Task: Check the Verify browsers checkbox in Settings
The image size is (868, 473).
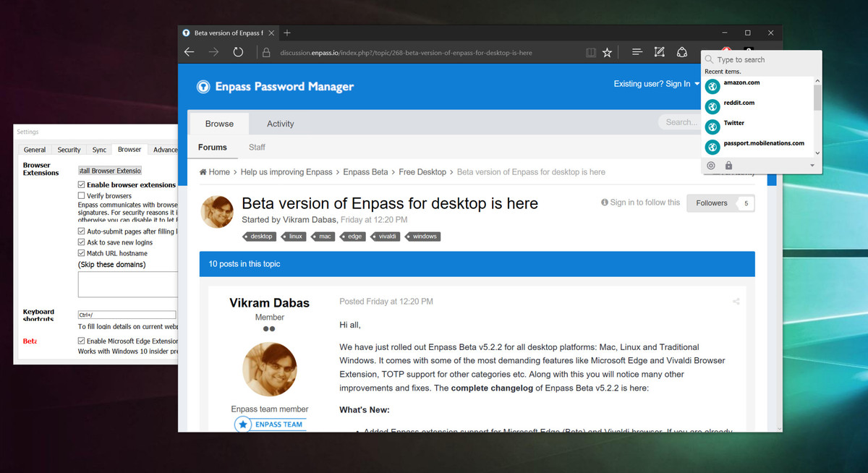Action: click(81, 195)
